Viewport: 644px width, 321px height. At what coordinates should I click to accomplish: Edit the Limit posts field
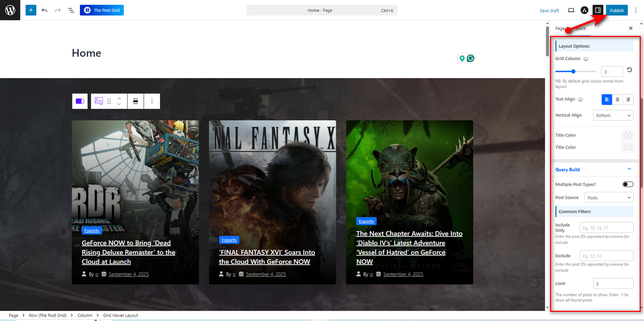pos(613,283)
